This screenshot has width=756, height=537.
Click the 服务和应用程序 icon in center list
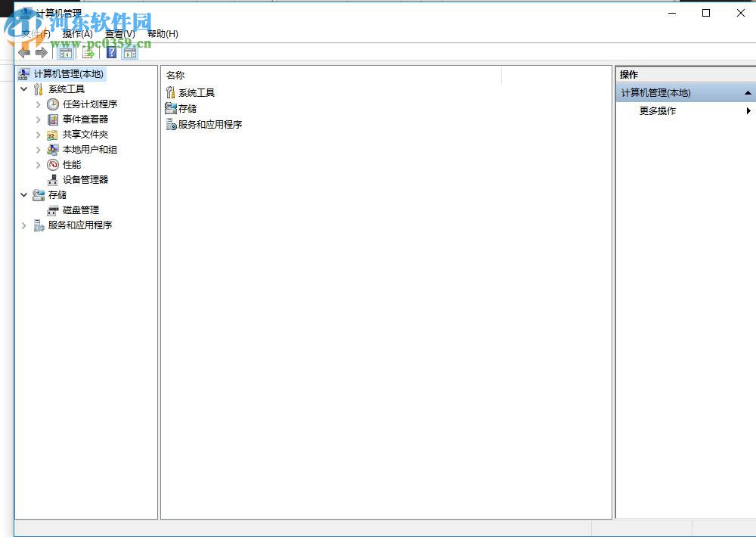coord(171,125)
